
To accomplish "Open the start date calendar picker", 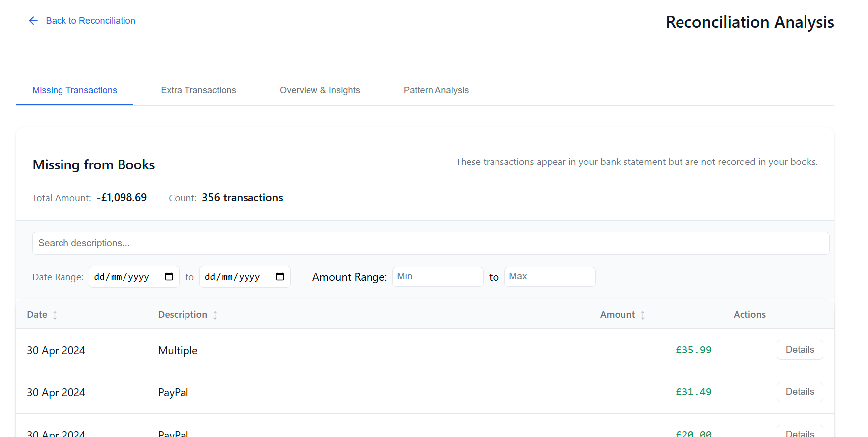I will [x=169, y=277].
